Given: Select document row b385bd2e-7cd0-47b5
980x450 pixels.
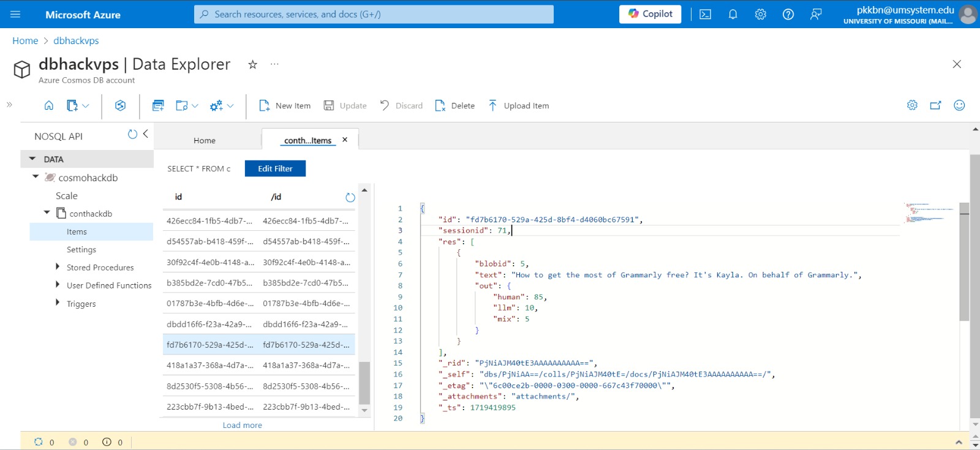Looking at the screenshot, I should point(258,283).
